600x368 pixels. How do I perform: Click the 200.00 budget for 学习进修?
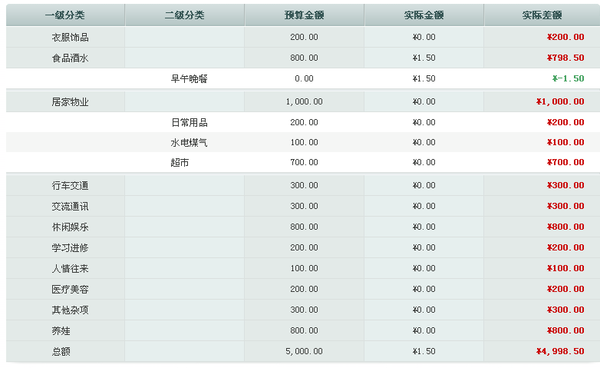point(304,248)
